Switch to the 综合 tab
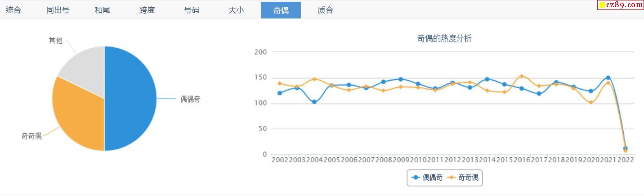This screenshot has width=644, height=196. [x=13, y=10]
